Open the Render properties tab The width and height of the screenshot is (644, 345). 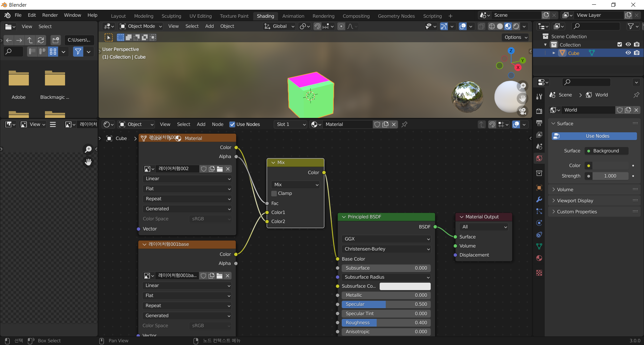539,111
